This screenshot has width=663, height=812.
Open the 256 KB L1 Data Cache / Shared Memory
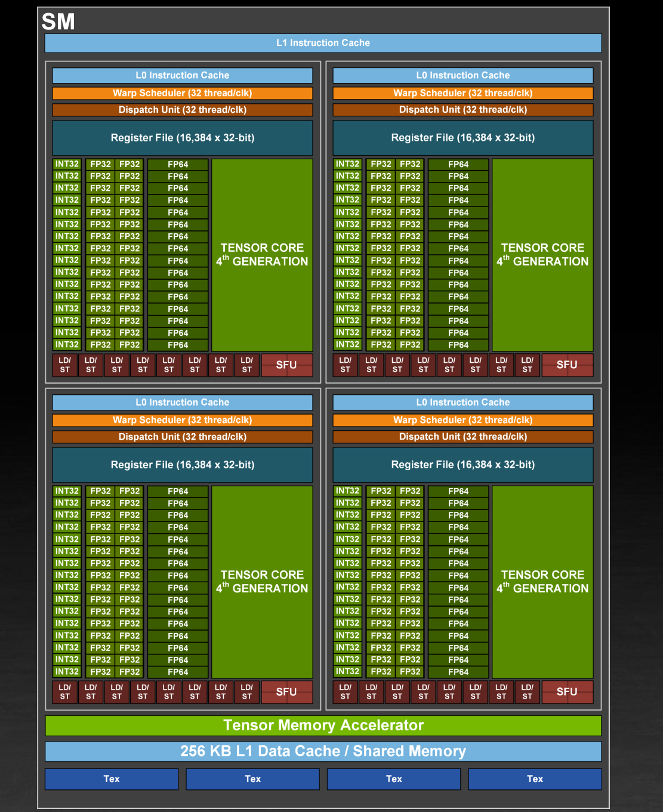click(323, 751)
